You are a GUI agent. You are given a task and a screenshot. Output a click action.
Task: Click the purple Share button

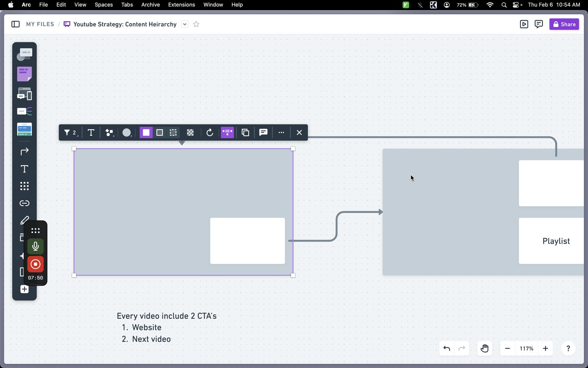pos(564,24)
